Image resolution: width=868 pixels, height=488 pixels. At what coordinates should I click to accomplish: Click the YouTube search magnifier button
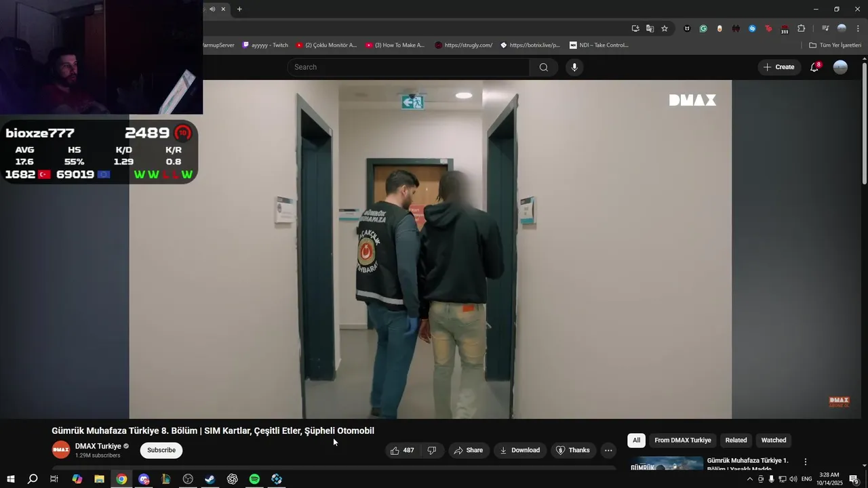(x=543, y=67)
